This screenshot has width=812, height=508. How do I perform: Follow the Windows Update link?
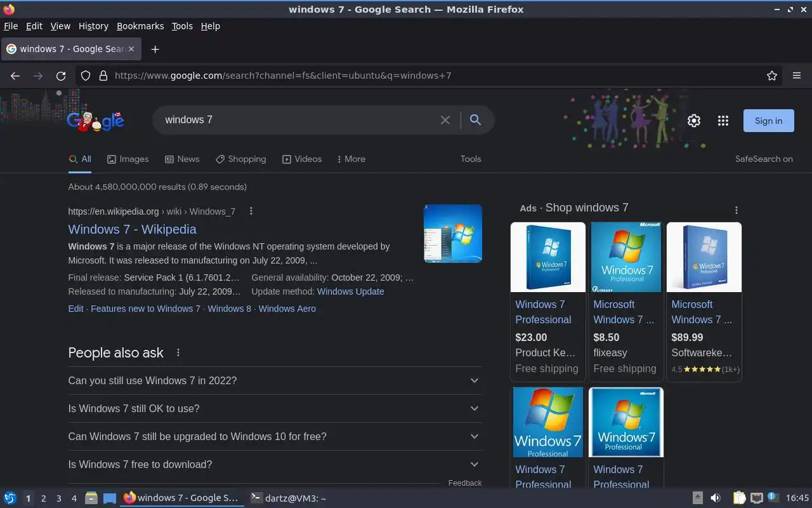[x=350, y=291]
